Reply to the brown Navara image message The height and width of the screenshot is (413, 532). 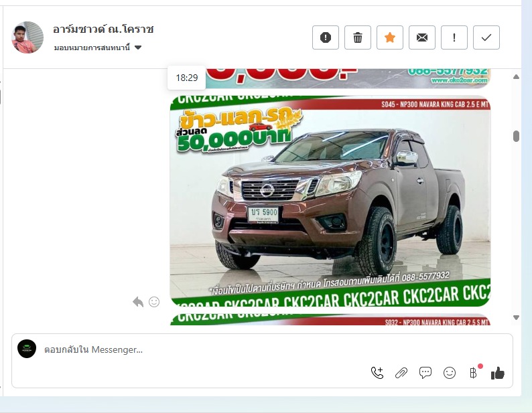click(138, 302)
